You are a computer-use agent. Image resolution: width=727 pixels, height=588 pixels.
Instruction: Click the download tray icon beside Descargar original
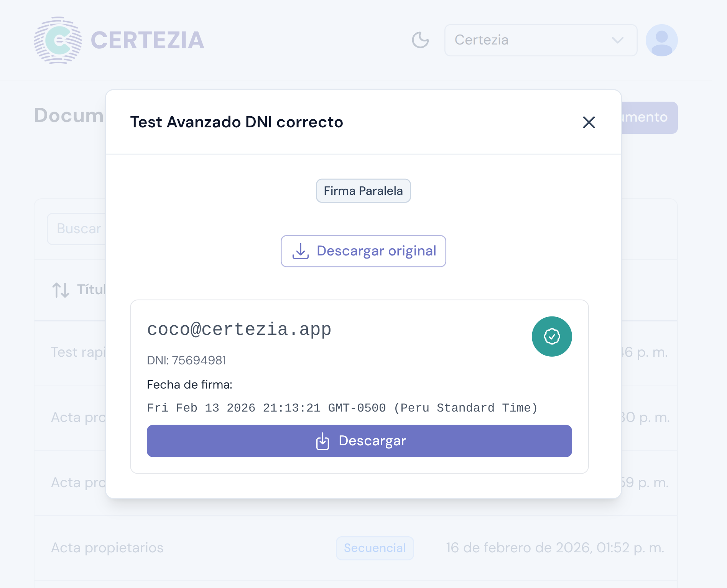pyautogui.click(x=301, y=251)
